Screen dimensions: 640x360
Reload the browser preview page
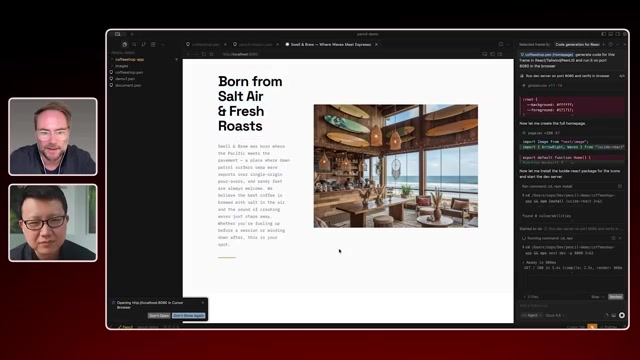click(204, 54)
